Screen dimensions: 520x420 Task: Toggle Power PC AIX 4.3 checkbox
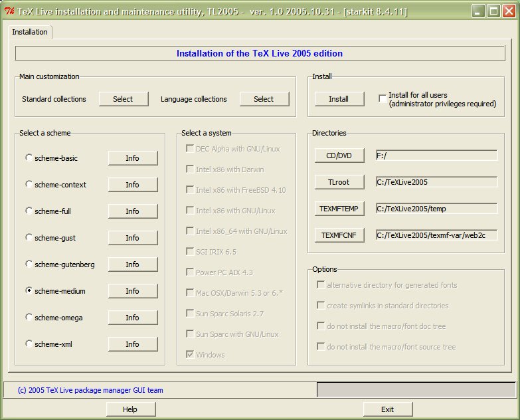(x=190, y=272)
